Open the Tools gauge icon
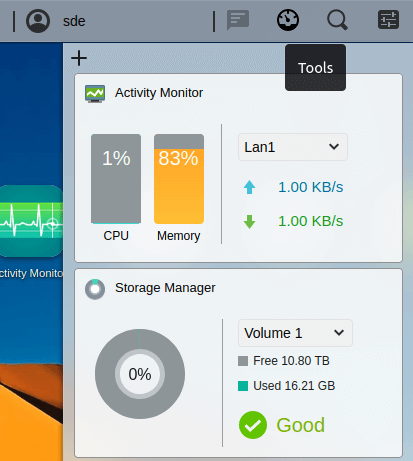Viewport: 413px width, 461px height. pos(288,20)
